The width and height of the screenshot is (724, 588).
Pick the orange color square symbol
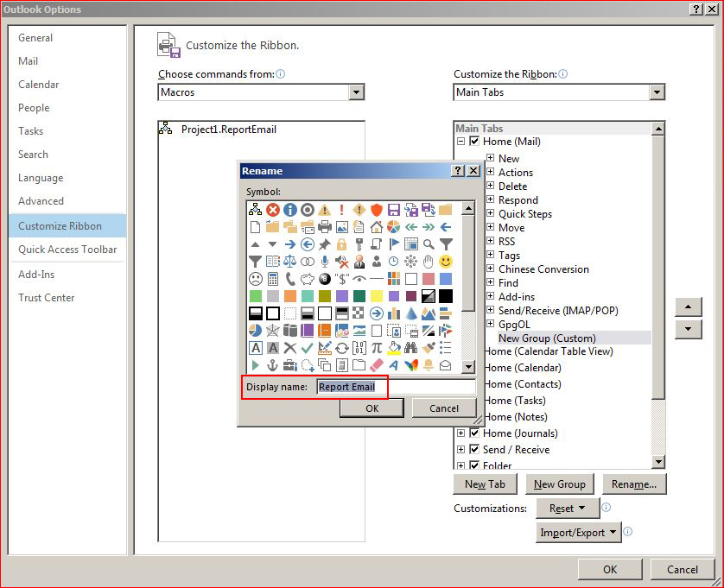(290, 296)
